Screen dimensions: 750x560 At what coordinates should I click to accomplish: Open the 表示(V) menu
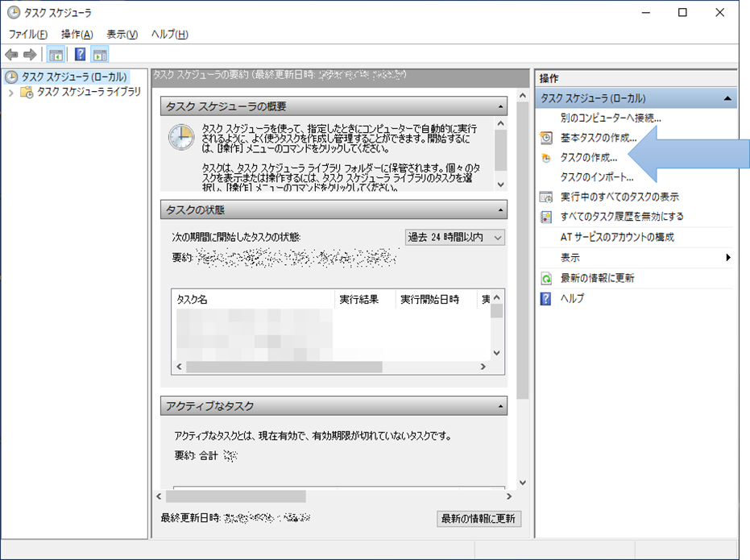(x=122, y=35)
